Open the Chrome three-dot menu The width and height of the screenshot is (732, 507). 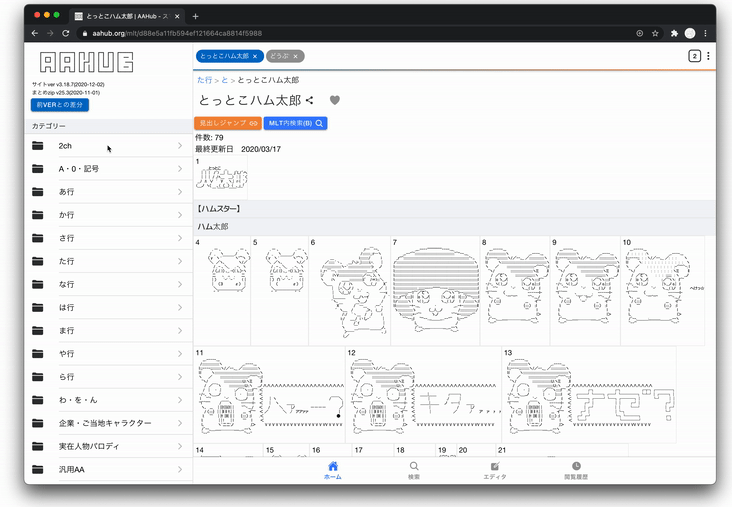[705, 33]
